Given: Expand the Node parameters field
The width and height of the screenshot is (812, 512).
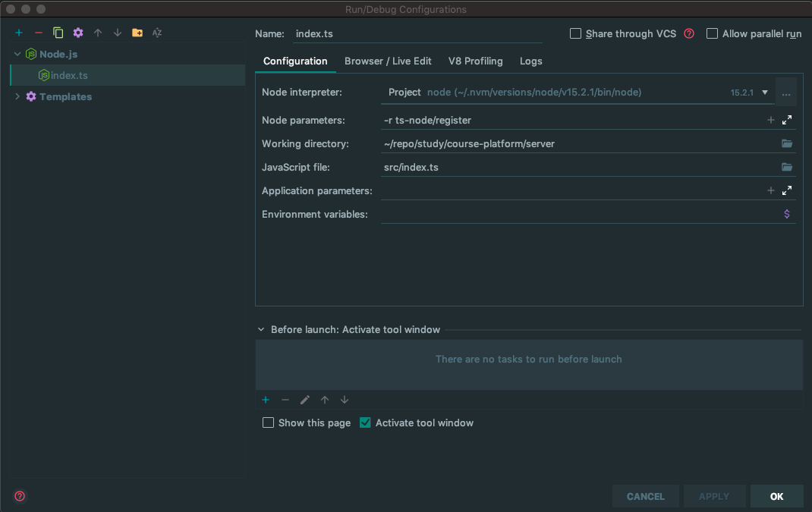Looking at the screenshot, I should pos(787,120).
